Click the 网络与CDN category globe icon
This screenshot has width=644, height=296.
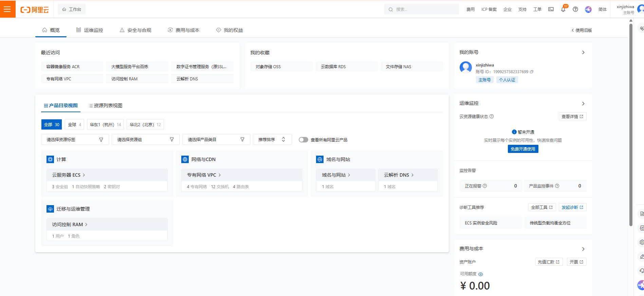185,159
